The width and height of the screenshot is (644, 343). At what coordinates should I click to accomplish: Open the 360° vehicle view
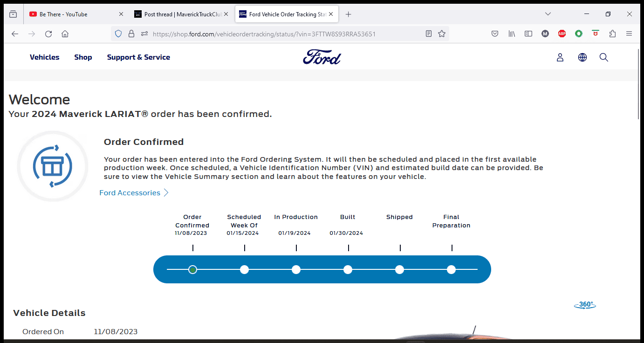pos(585,305)
